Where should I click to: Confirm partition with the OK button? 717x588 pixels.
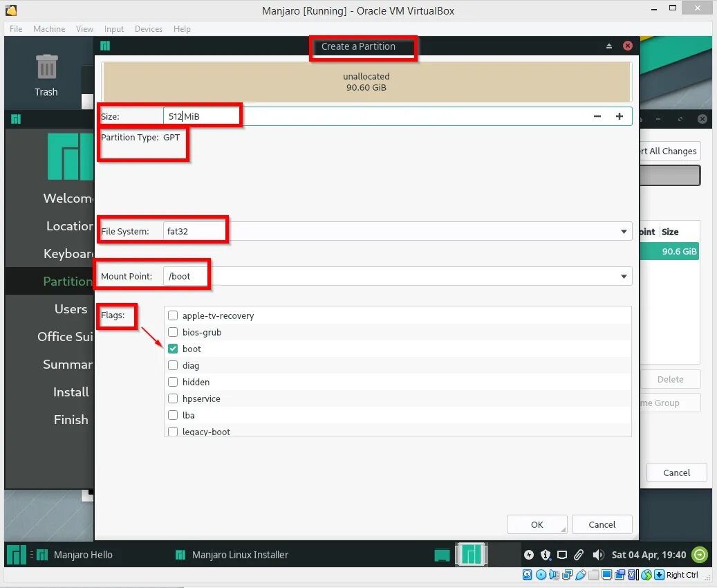[537, 524]
